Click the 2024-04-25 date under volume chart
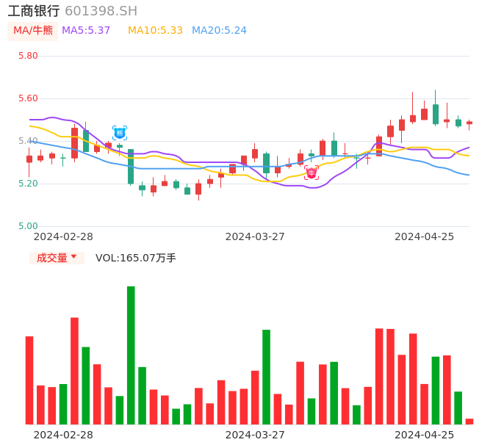This screenshot has width=504, height=445. point(425,435)
